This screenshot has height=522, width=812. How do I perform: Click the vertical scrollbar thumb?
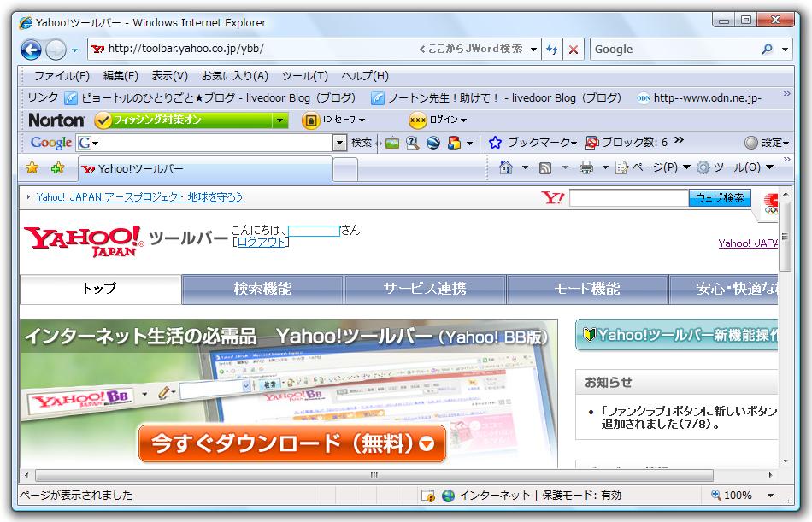[x=785, y=237]
